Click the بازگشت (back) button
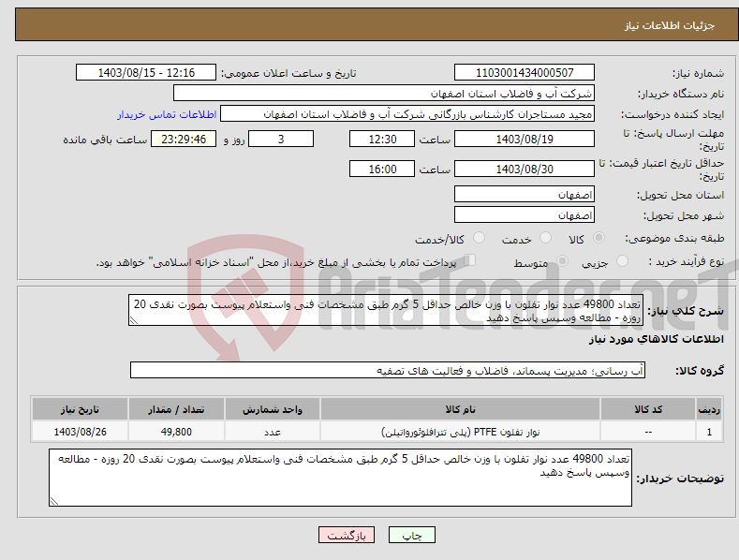 (x=347, y=535)
